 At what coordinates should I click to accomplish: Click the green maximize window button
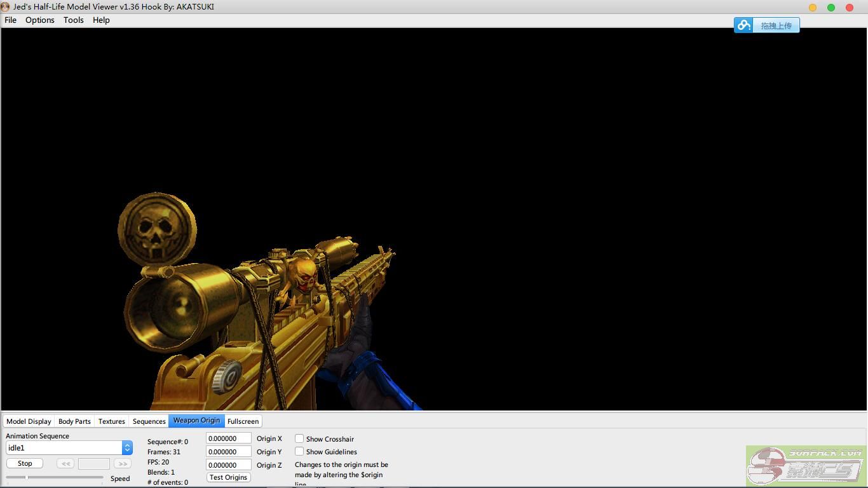(831, 8)
